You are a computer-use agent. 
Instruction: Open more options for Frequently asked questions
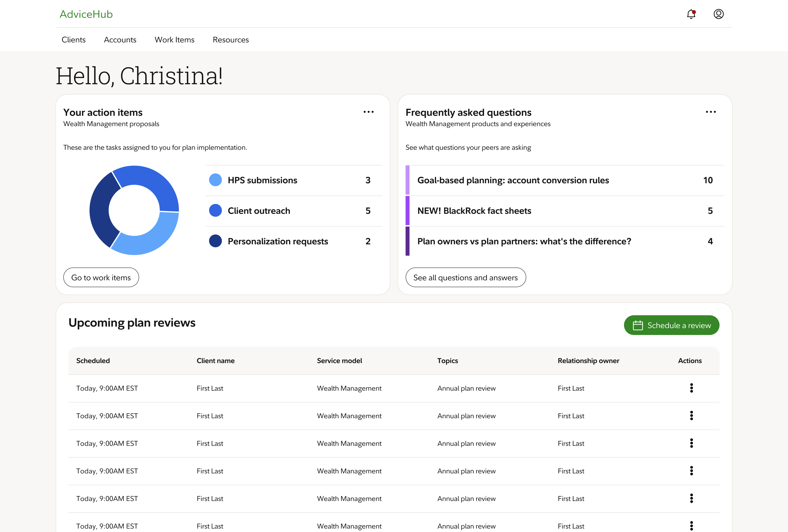[x=711, y=112]
